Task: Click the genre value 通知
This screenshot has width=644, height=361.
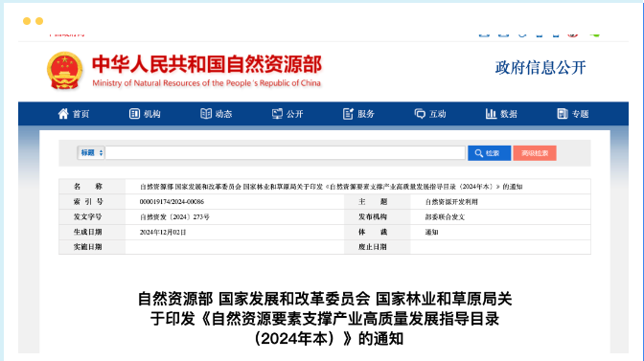Action: 431,232
